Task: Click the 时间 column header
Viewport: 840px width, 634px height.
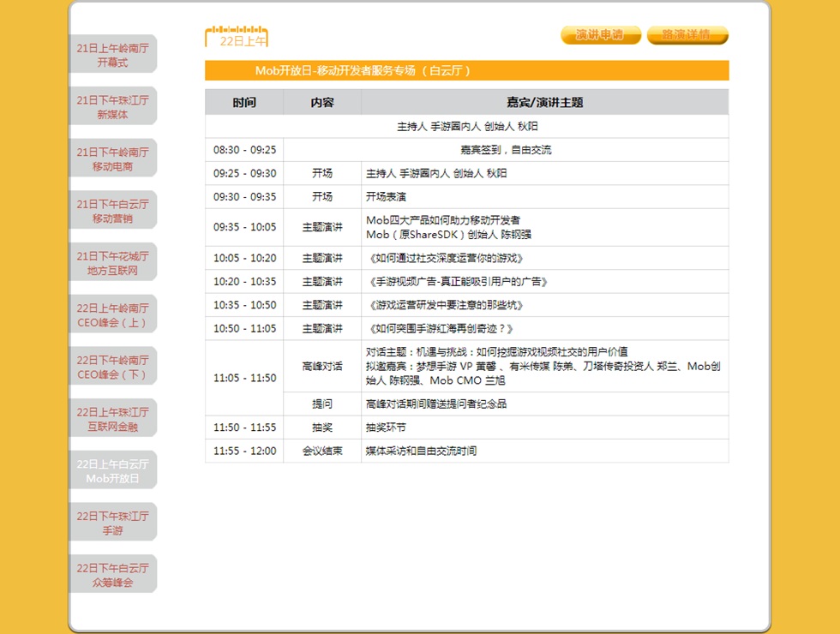Action: (x=244, y=102)
